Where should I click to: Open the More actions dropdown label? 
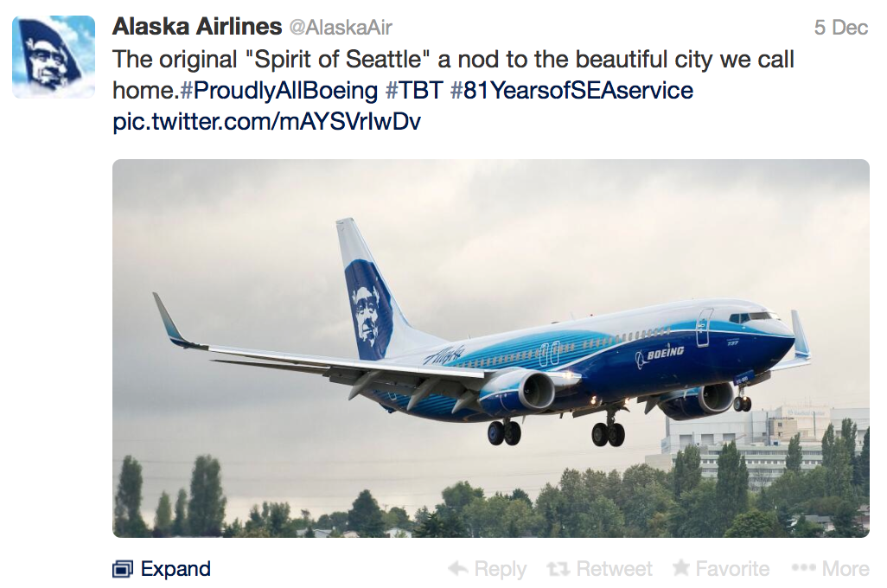coord(846,569)
